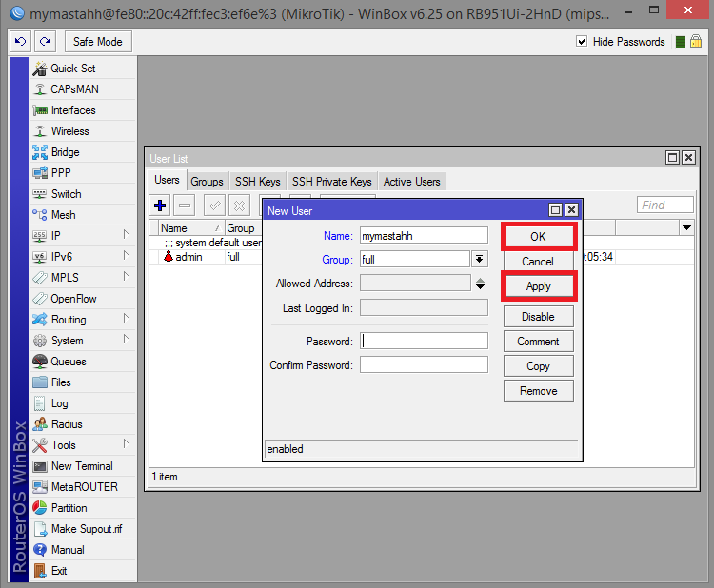Open the Wireless menu

(84, 131)
